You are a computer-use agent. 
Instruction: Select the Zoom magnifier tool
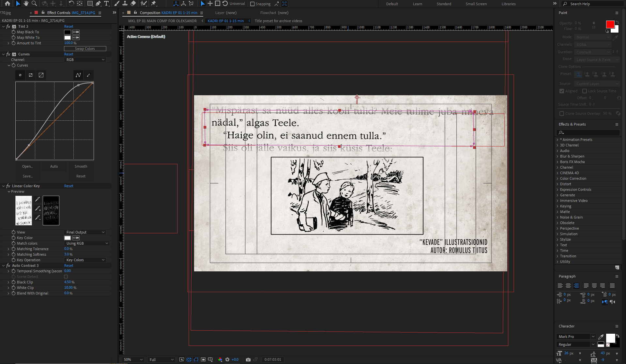34,4
